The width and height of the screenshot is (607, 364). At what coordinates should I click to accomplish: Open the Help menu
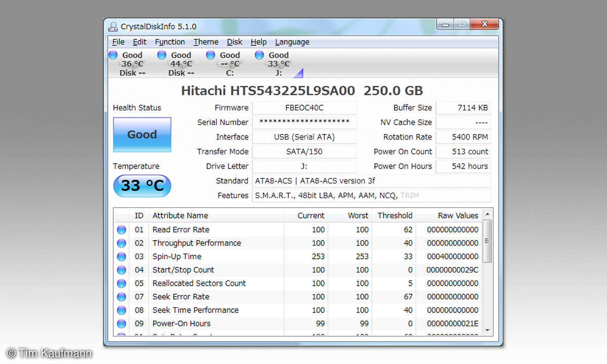tap(258, 42)
